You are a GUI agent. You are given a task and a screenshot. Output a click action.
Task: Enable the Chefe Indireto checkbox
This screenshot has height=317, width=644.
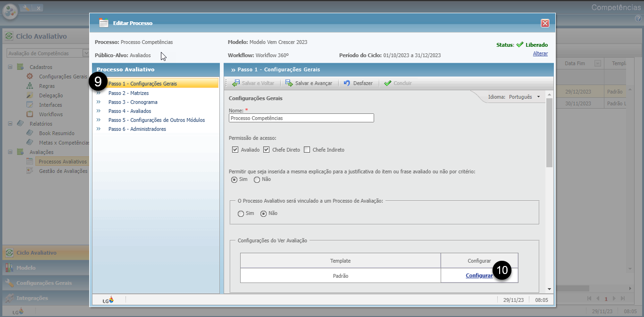(307, 150)
